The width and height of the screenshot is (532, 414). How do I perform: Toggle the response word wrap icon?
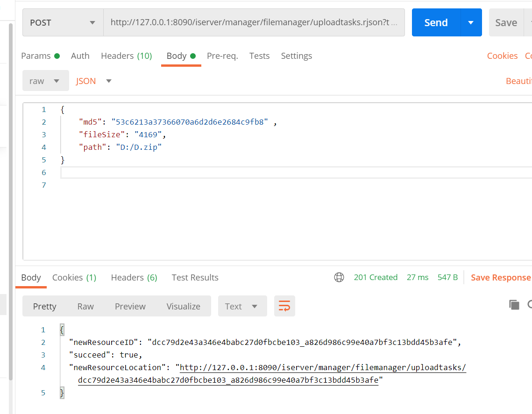click(284, 306)
